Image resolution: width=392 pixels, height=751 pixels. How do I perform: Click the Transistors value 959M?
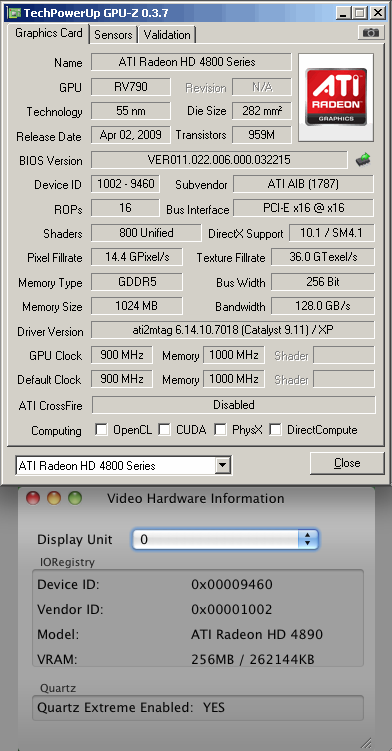coord(262,135)
